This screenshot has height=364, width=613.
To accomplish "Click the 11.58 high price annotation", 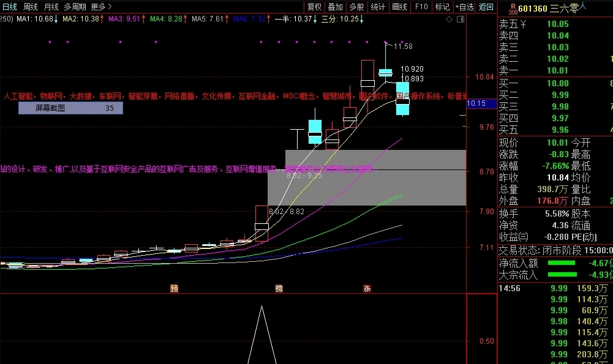I will 403,46.
